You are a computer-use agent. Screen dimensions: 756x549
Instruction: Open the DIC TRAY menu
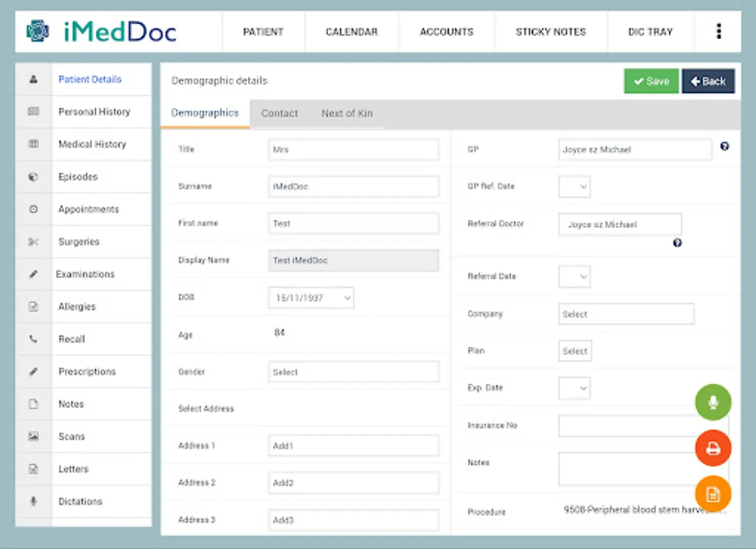point(650,32)
